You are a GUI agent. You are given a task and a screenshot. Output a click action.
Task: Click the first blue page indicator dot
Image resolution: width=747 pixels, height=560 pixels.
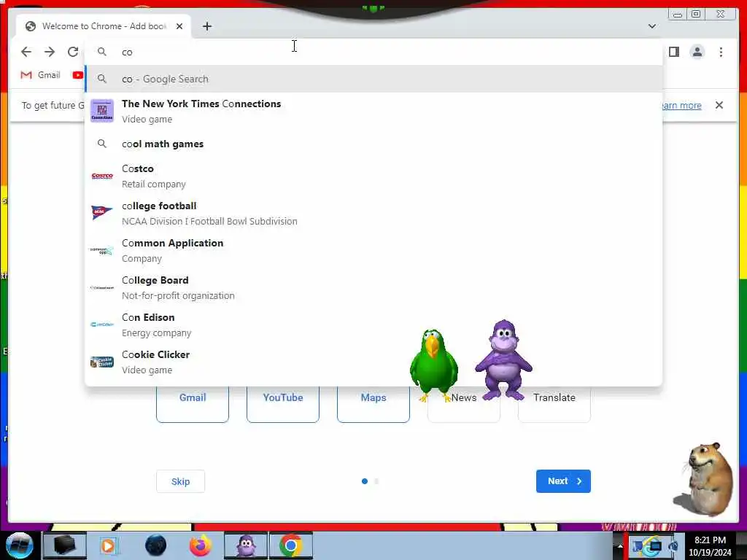coord(365,481)
